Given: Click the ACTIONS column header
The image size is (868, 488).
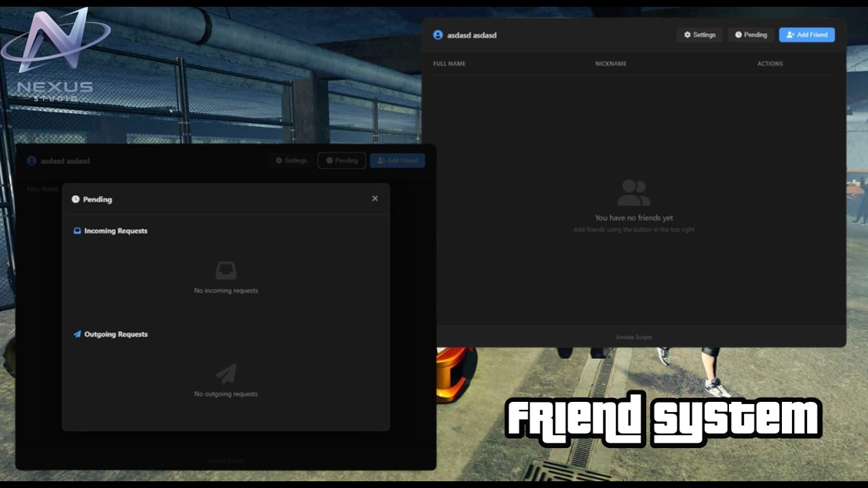Looking at the screenshot, I should click(x=770, y=64).
